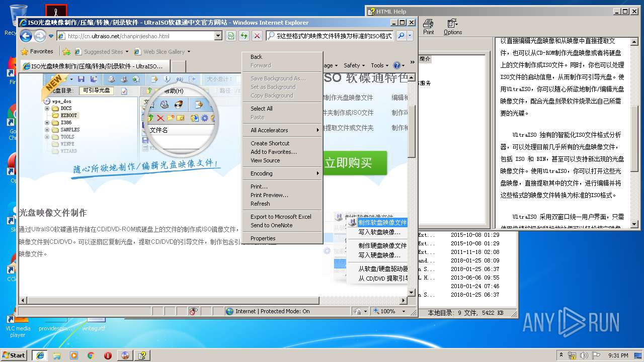Click the taskbar clock showing 9:31 PM
The image size is (644, 362).
point(618,355)
